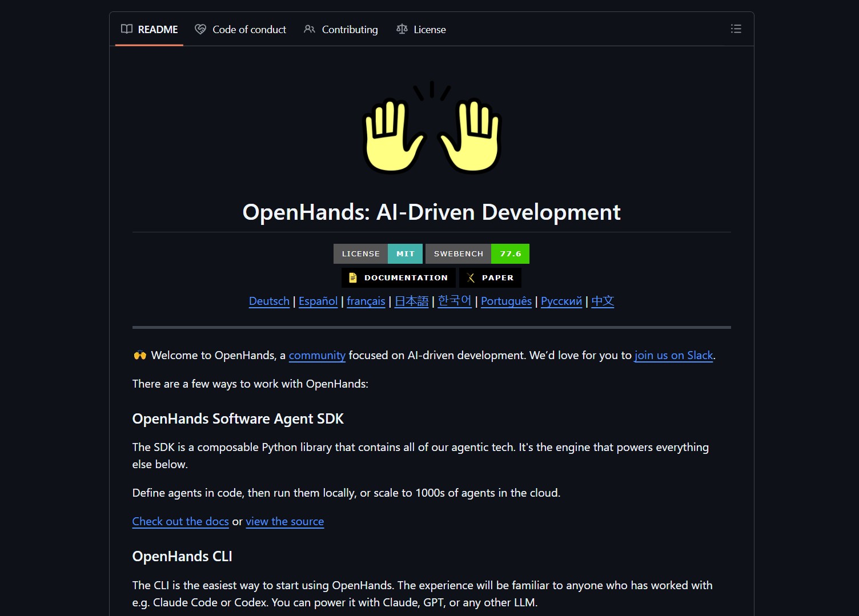Open the français translation link
Viewport: 859px width, 616px height.
point(366,301)
